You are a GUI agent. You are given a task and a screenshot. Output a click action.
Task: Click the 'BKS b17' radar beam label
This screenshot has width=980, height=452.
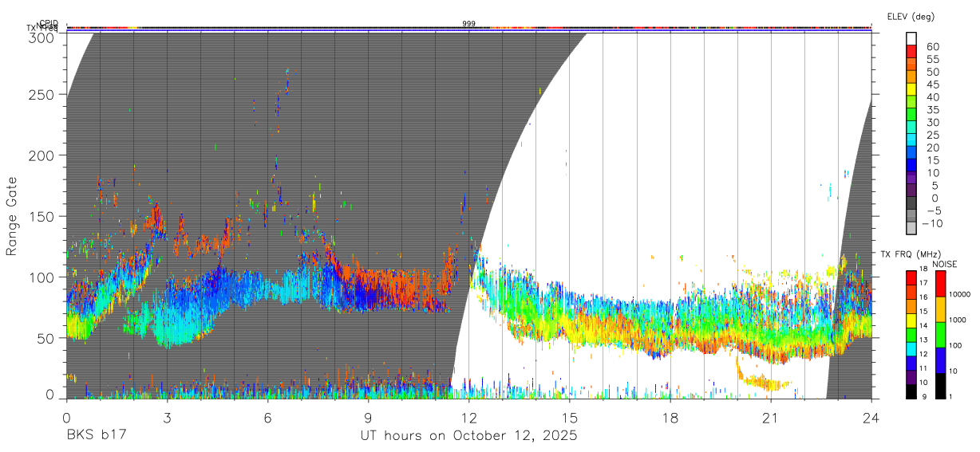(96, 435)
